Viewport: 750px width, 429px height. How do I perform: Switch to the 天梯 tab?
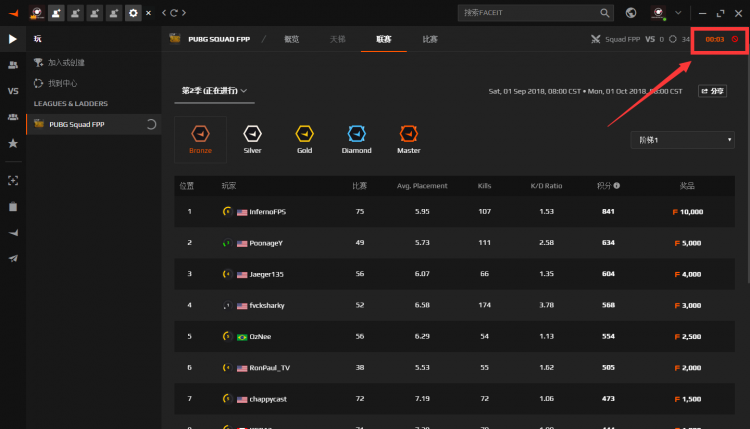point(337,39)
